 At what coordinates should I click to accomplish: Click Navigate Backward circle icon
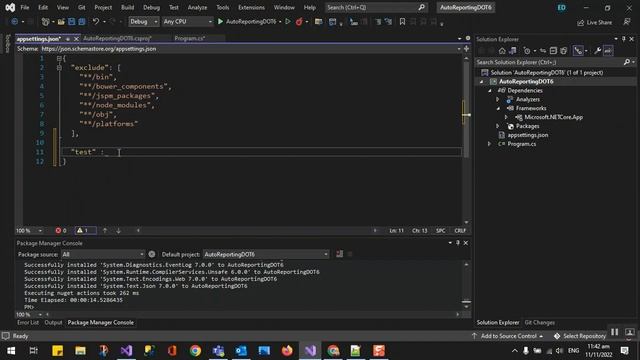coord(15,22)
